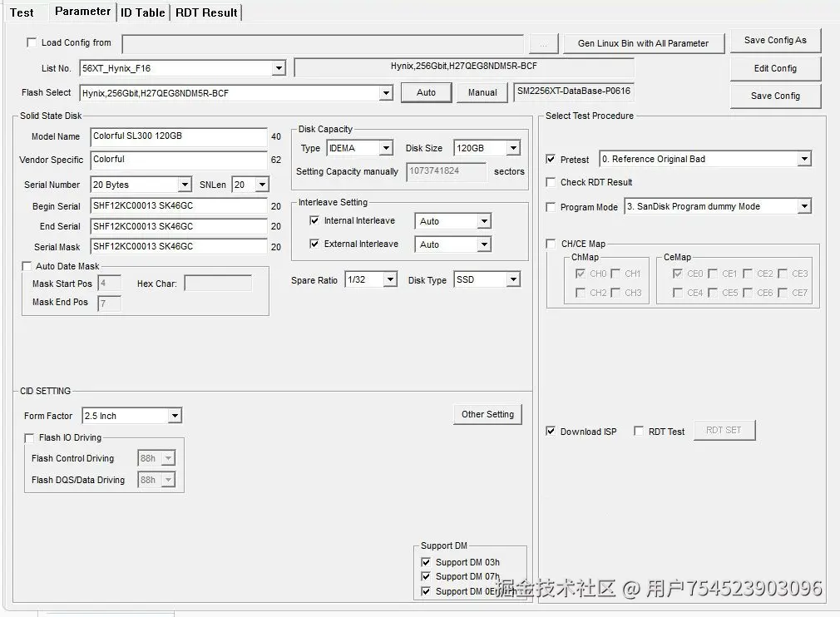Screen dimensions: 840x617
Task: Click Save Config As button
Action: tap(775, 40)
